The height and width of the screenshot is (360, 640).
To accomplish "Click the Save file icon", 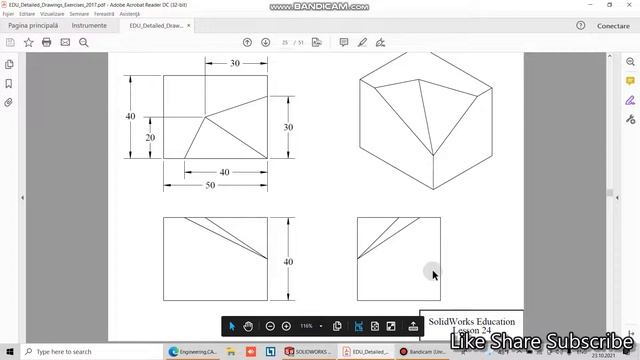I will pos(10,42).
